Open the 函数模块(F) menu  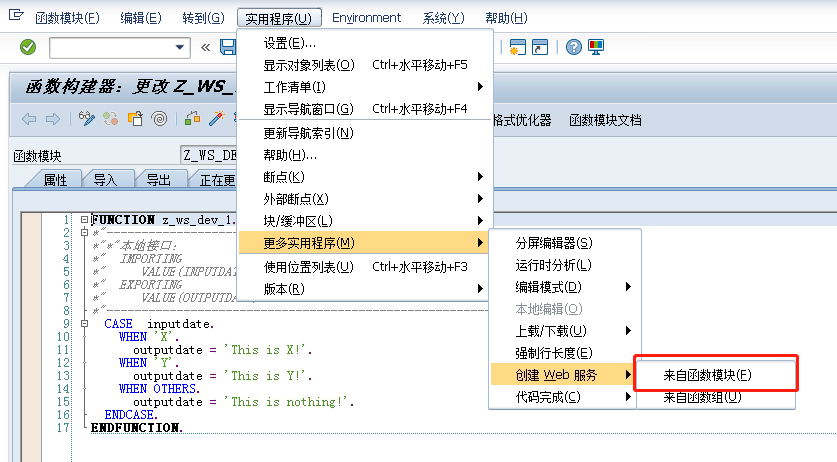pos(67,18)
